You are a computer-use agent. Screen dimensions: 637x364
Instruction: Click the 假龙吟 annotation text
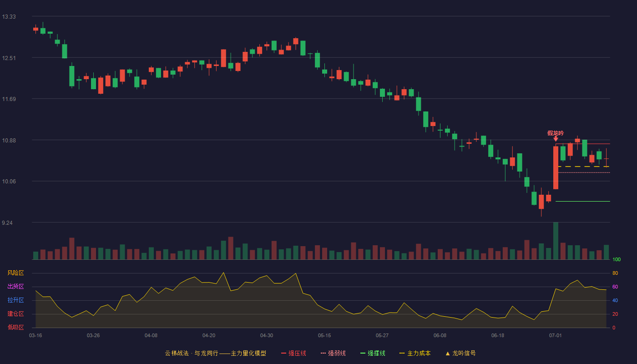(556, 133)
